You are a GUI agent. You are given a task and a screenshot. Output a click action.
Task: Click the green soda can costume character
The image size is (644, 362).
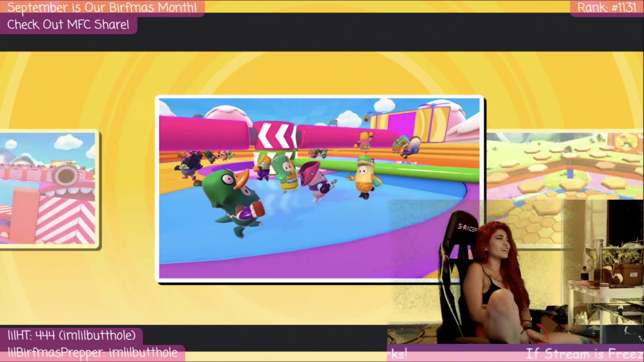point(286,172)
